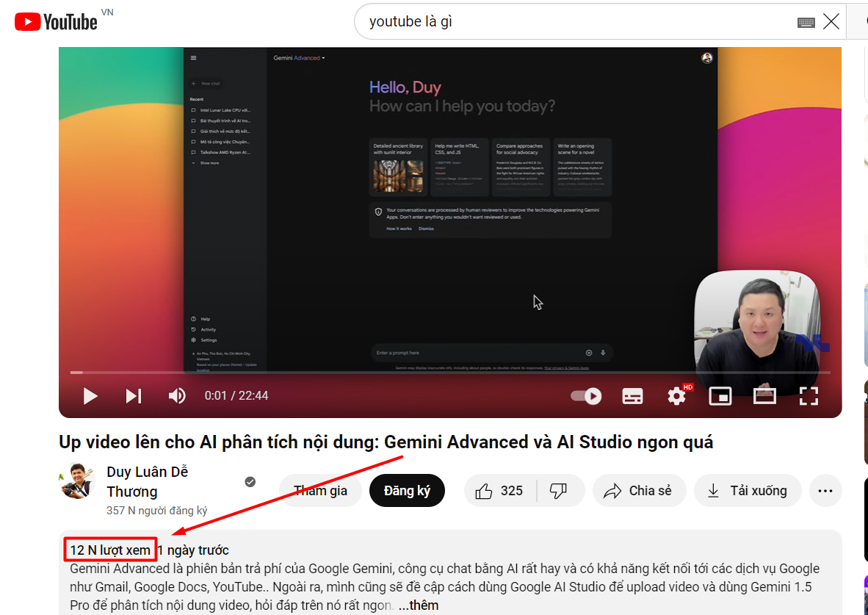The image size is (868, 615).
Task: Mute the video volume
Action: [177, 395]
